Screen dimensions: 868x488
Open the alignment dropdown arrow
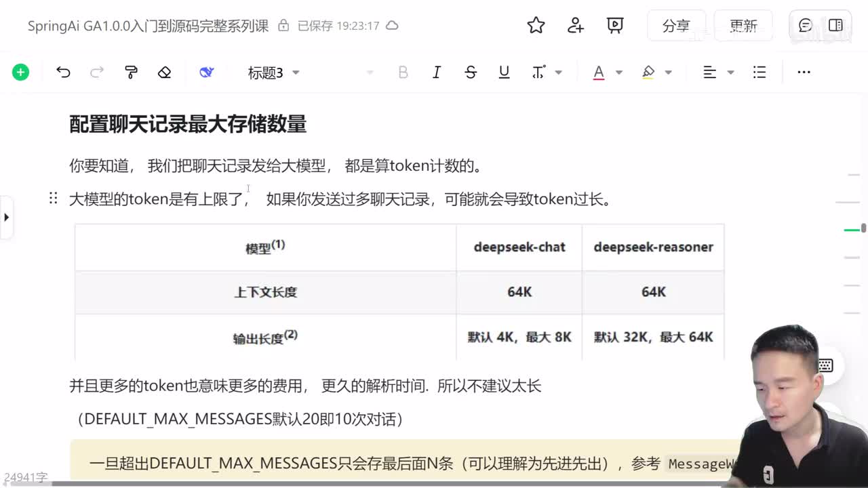pos(730,73)
